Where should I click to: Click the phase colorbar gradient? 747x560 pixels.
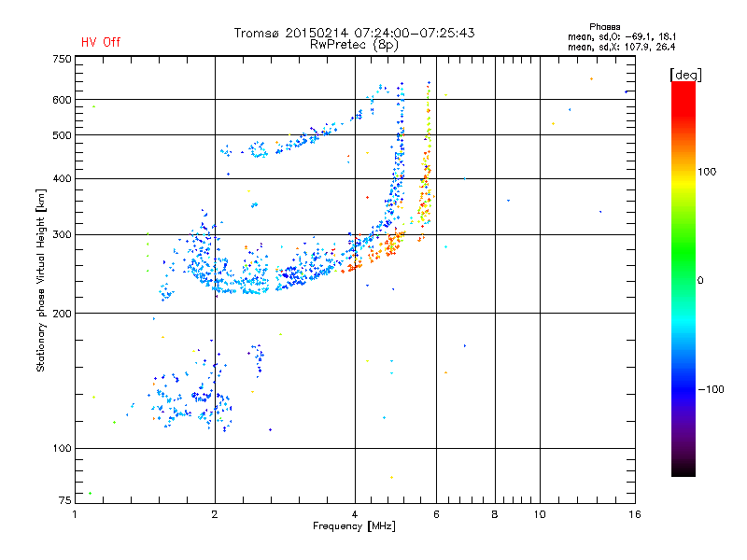tap(684, 278)
